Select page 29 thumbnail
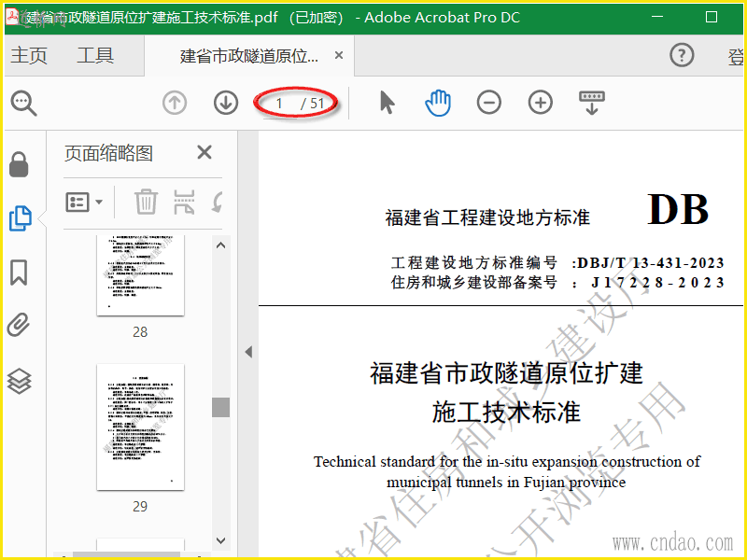The width and height of the screenshot is (747, 560). point(141,427)
